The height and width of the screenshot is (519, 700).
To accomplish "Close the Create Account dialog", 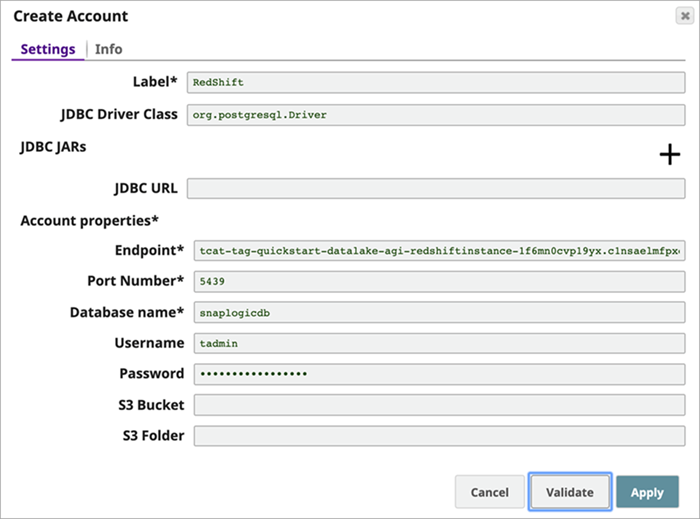I will pyautogui.click(x=685, y=17).
